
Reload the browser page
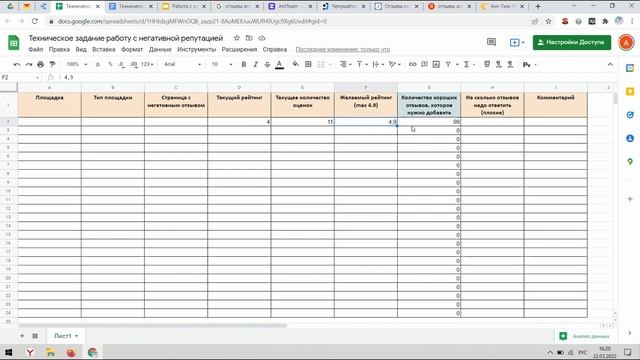click(35, 21)
